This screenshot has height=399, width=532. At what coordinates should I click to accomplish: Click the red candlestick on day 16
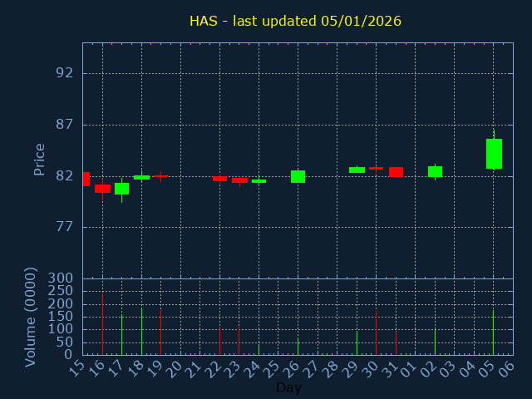[102, 189]
